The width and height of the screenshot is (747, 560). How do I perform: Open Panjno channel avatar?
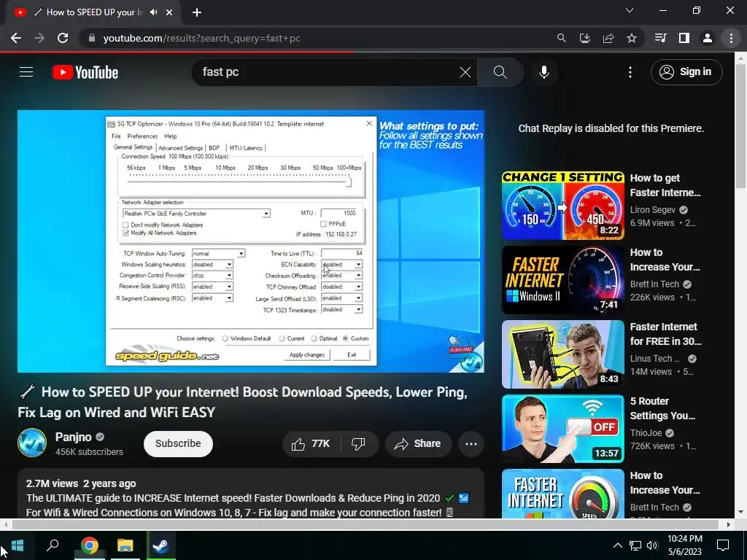(x=32, y=443)
